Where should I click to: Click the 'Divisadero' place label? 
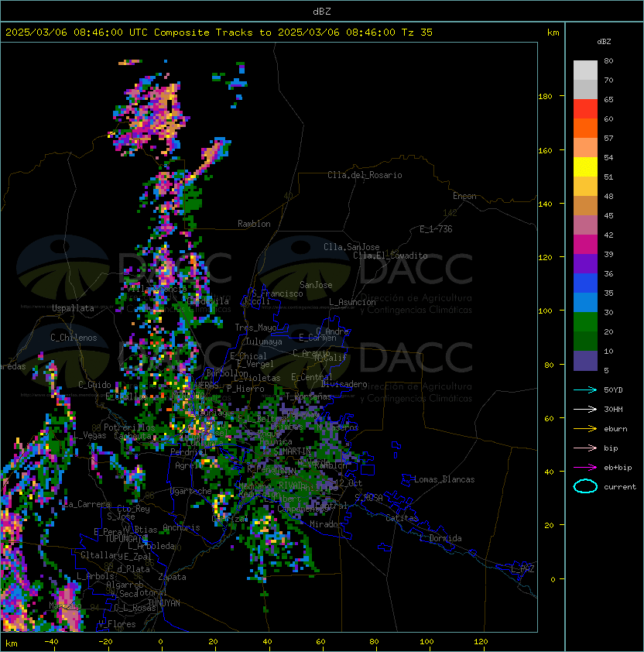(x=344, y=384)
